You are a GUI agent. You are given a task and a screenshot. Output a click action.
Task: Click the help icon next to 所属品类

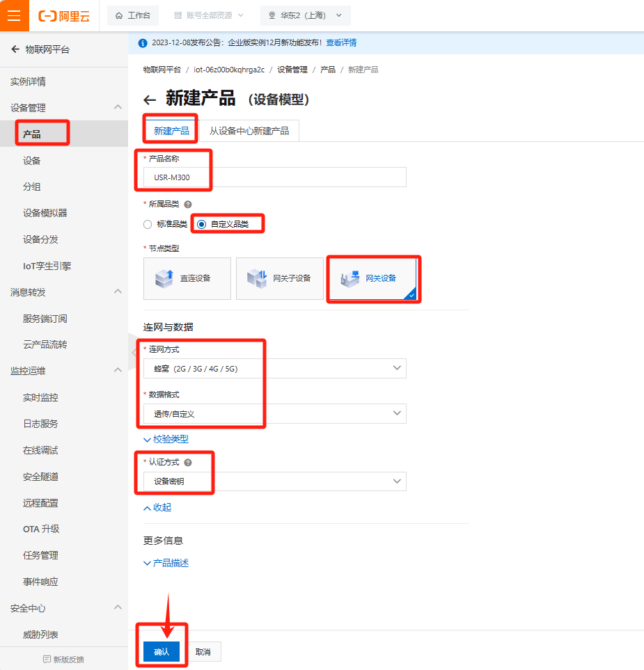188,205
